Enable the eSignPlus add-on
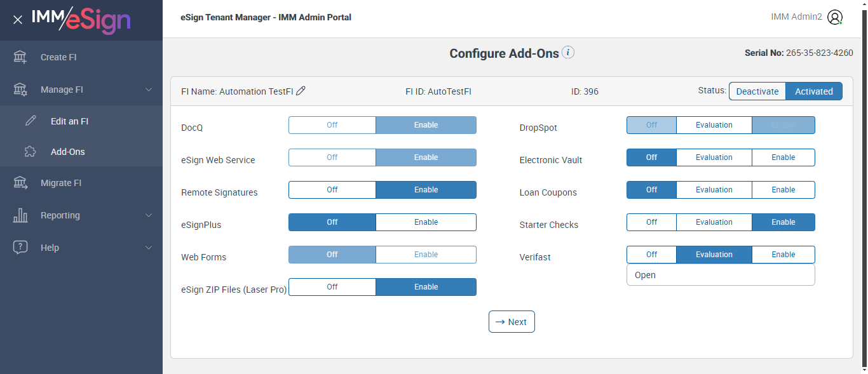Viewport: 868px width, 374px height. [x=426, y=222]
